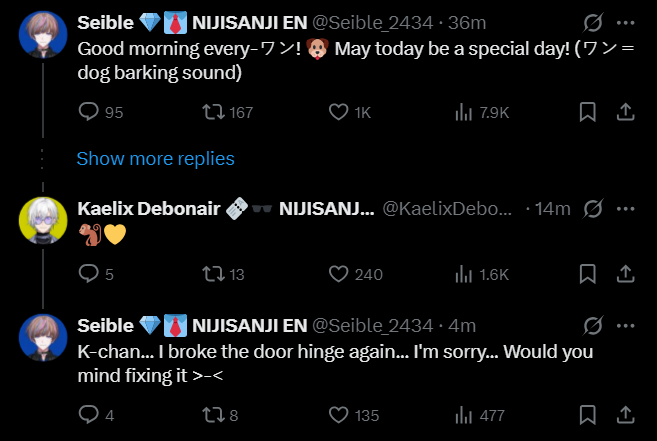Open more options on door hinge tweet
Image resolution: width=657 pixels, height=441 pixels.
(x=626, y=325)
